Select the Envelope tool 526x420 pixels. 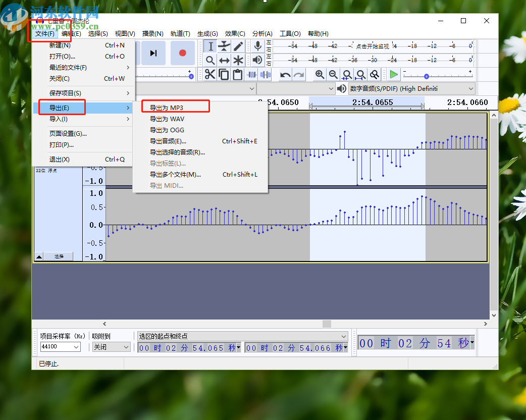click(224, 46)
